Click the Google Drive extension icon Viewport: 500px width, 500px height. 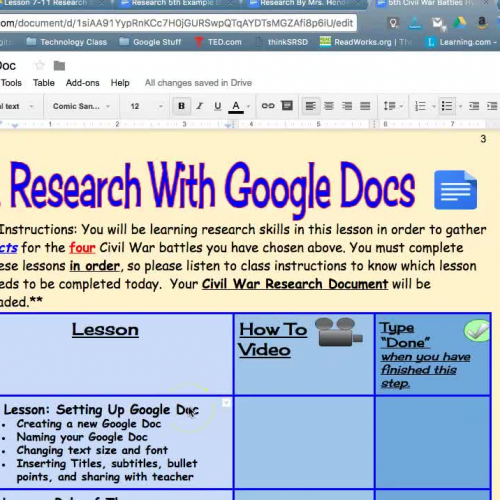point(460,23)
